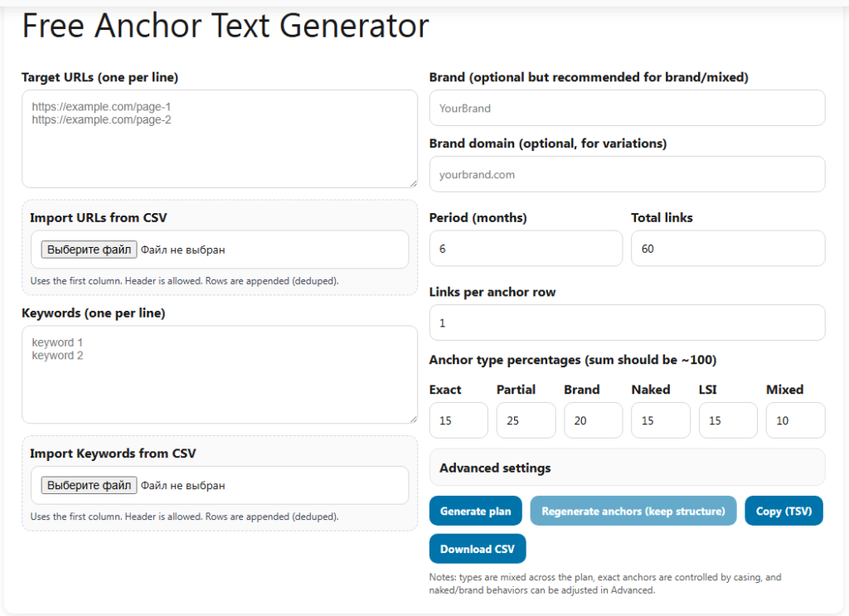Choose file for Import Keywords from CSV

[89, 485]
